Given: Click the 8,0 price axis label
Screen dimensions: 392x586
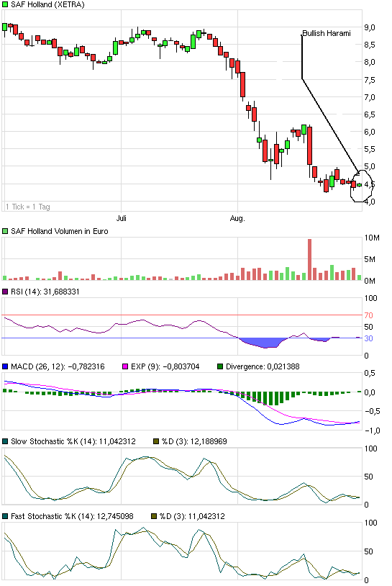Looking at the screenshot, I should [370, 63].
